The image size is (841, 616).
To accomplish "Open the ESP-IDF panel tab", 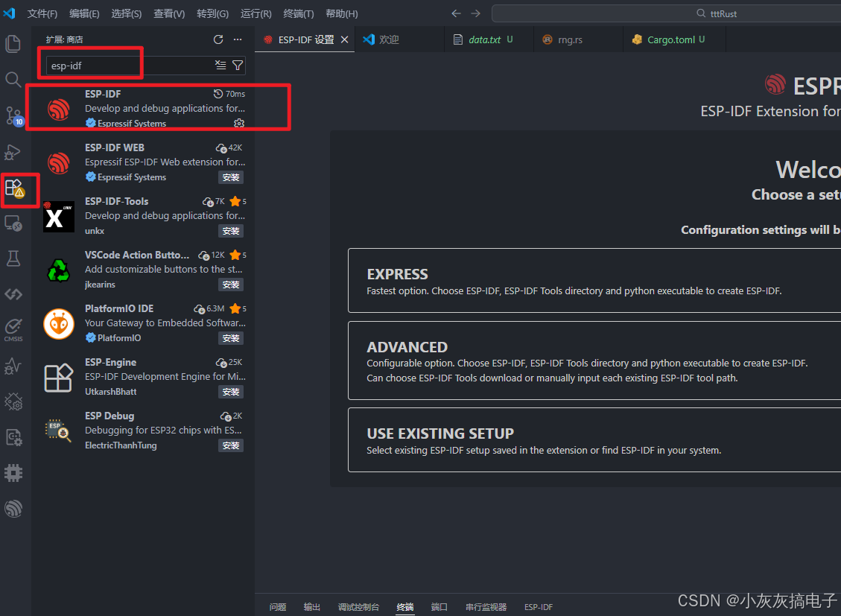I will click(x=539, y=607).
